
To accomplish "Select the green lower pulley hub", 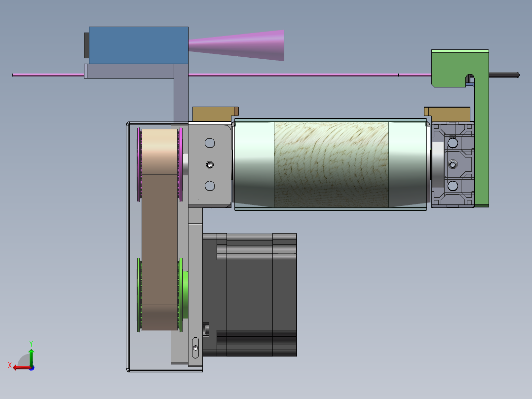I will tap(185, 294).
